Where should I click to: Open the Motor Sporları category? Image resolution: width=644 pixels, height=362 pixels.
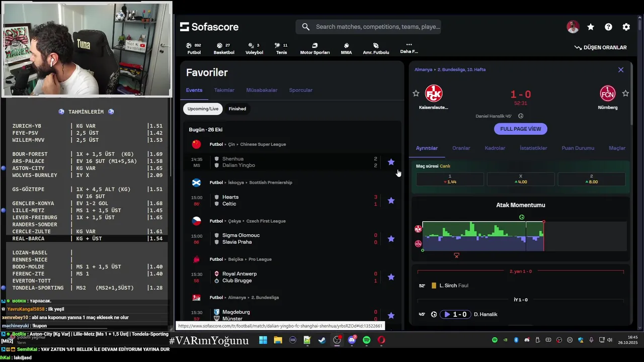coord(315,49)
